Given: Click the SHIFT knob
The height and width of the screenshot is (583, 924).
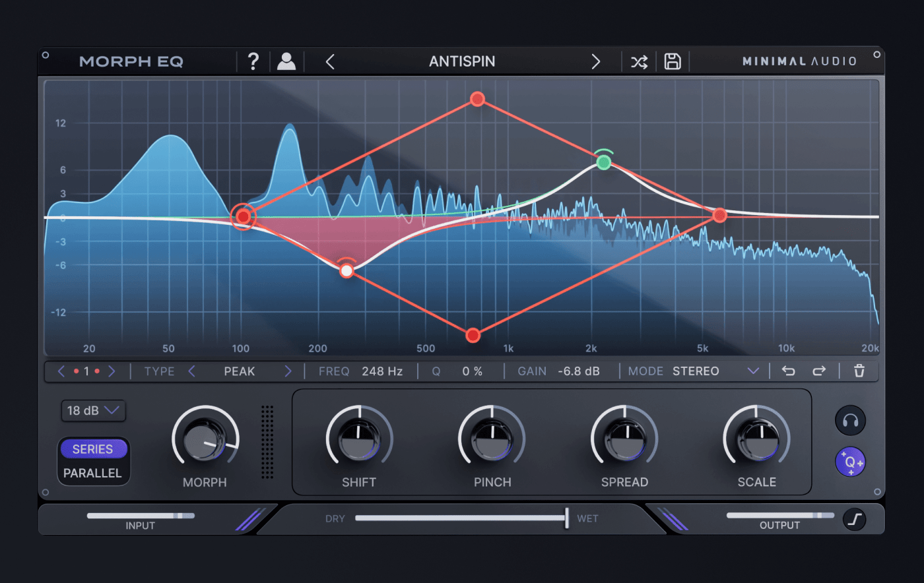Looking at the screenshot, I should point(359,439).
